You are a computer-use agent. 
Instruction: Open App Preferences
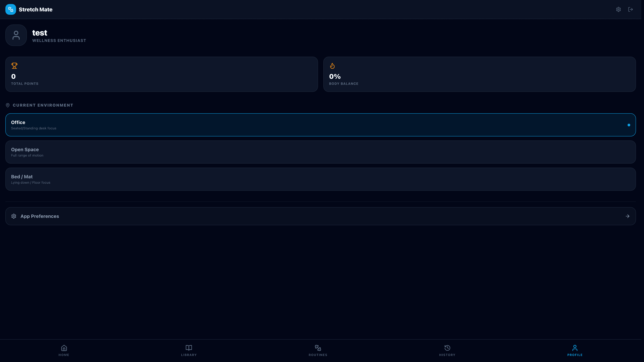coord(320,216)
